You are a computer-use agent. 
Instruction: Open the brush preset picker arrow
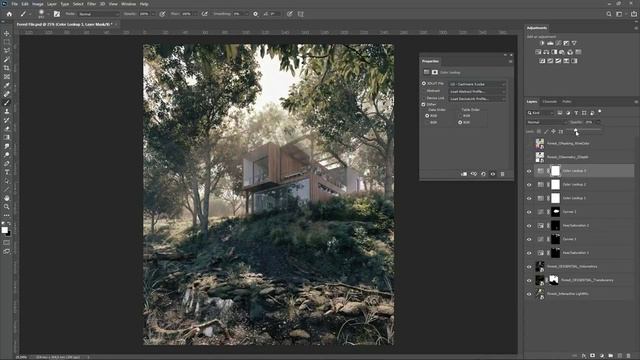click(48, 14)
